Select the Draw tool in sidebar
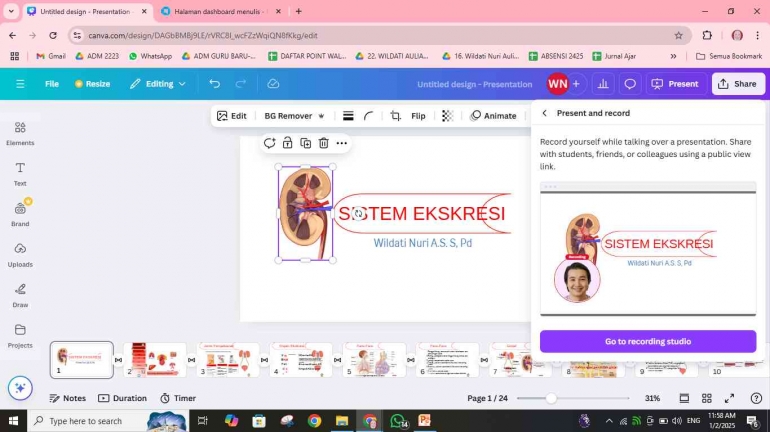 tap(20, 296)
